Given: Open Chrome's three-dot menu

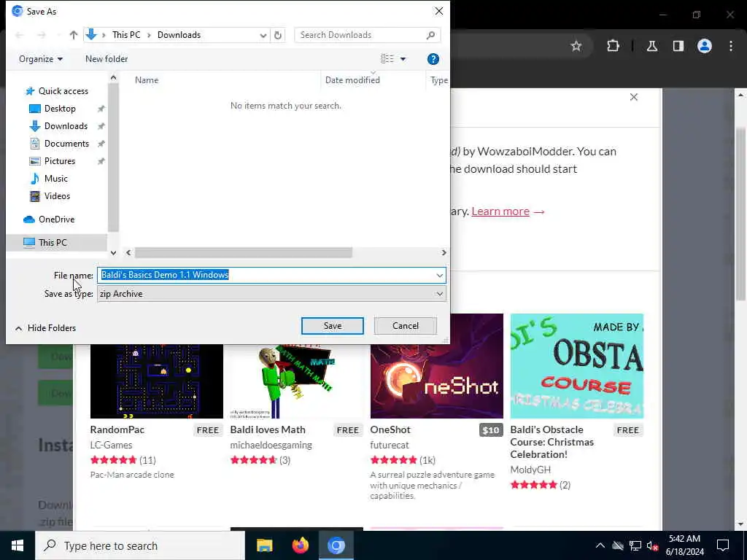Looking at the screenshot, I should (731, 46).
